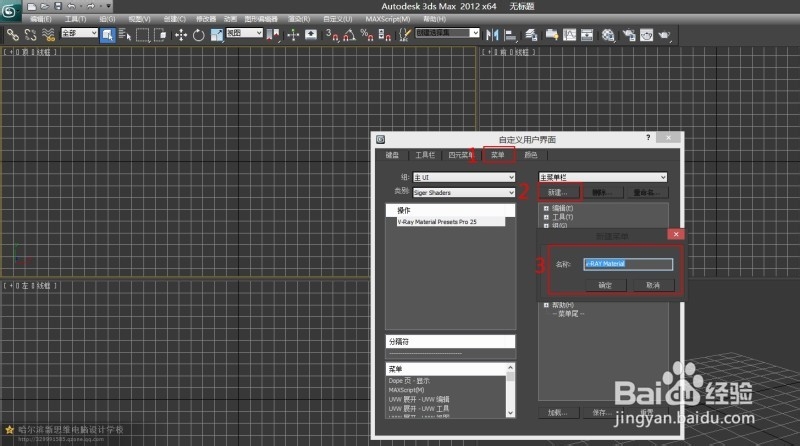800x446 pixels.
Task: Expand the 帮助(H) menu tree node
Action: [545, 305]
